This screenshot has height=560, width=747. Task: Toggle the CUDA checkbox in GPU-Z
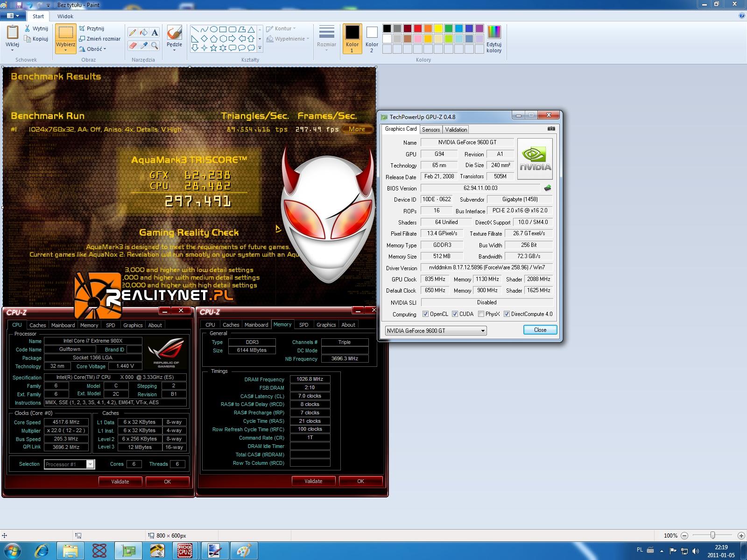click(x=455, y=314)
